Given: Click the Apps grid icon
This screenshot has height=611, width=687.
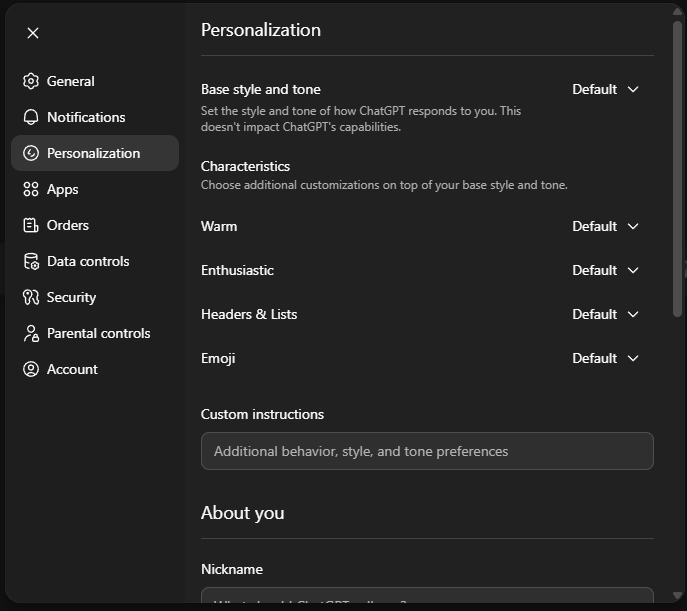Looking at the screenshot, I should click(31, 189).
